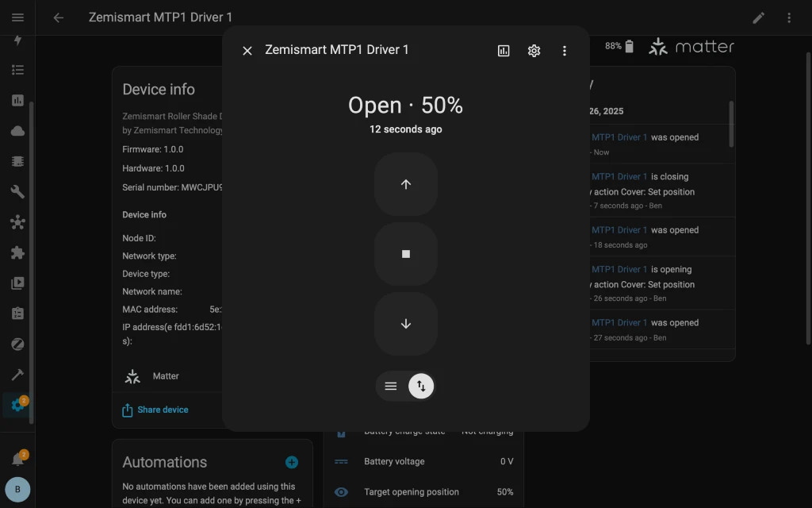The height and width of the screenshot is (508, 812).
Task: Switch cover controls to position mode
Action: (421, 386)
